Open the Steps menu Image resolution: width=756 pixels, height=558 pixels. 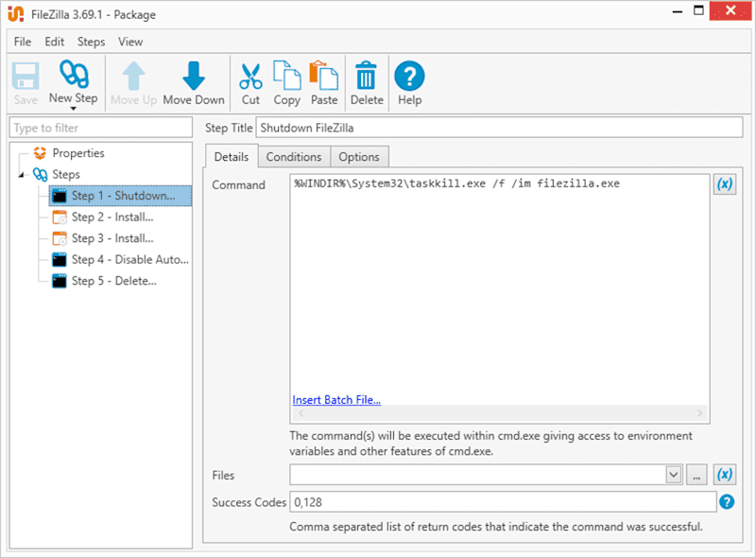[91, 42]
